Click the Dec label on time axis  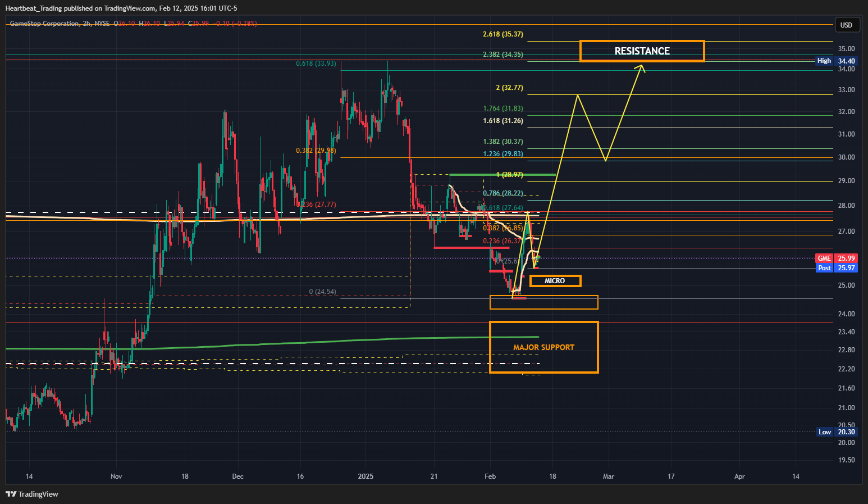click(x=238, y=476)
